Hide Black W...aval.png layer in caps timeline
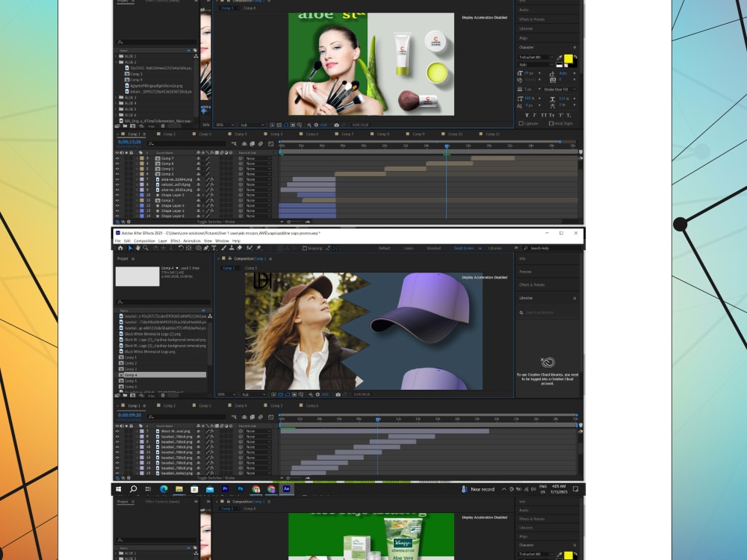Image resolution: width=747 pixels, height=560 pixels. 117,431
